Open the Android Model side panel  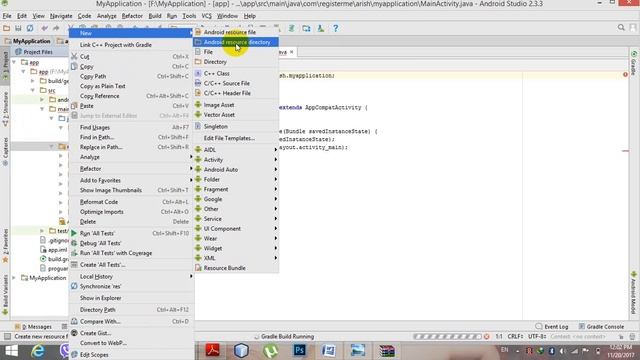633,292
